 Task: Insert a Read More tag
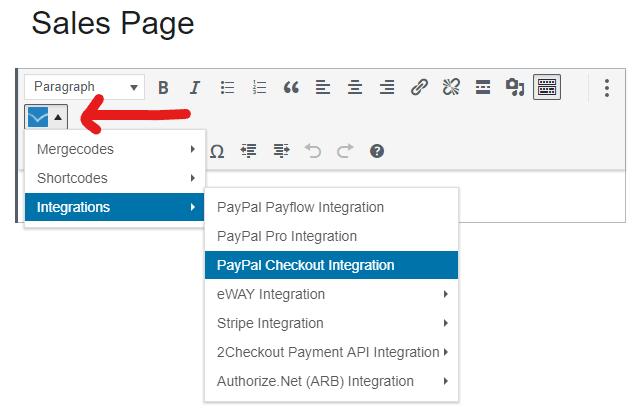point(483,87)
